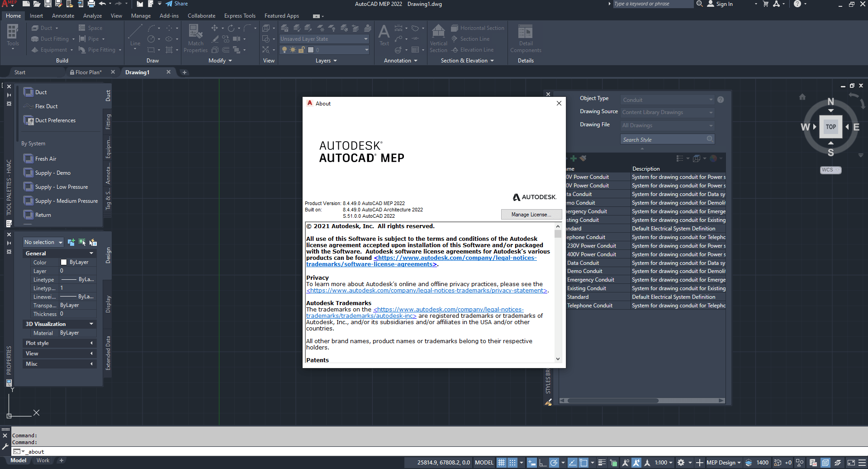The image size is (868, 469).
Task: Toggle polar tracking in status bar
Action: tap(554, 462)
